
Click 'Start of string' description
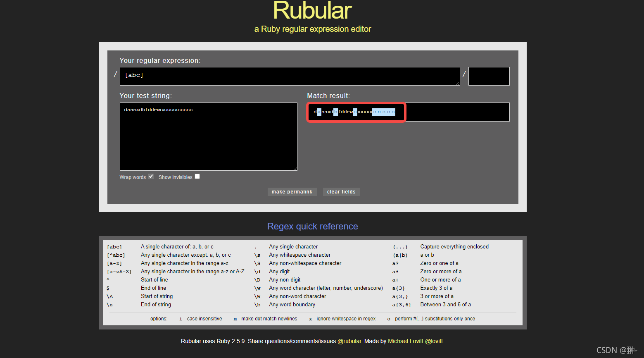(157, 296)
